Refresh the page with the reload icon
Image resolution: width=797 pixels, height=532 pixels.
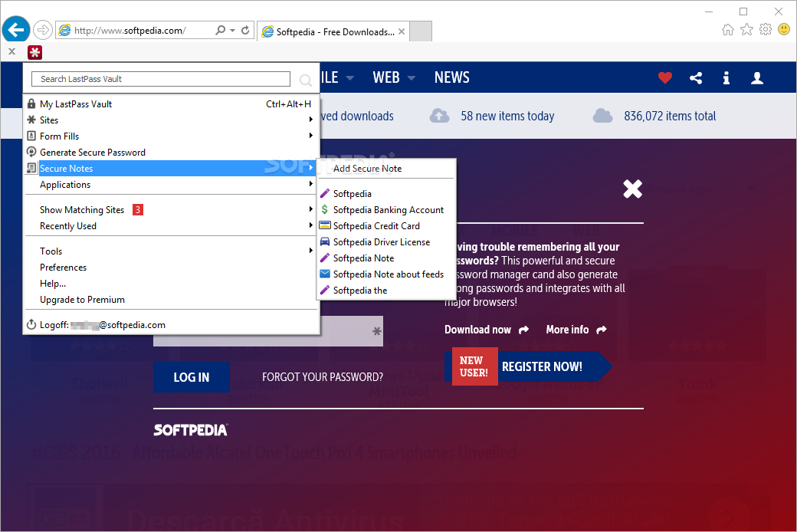click(245, 31)
